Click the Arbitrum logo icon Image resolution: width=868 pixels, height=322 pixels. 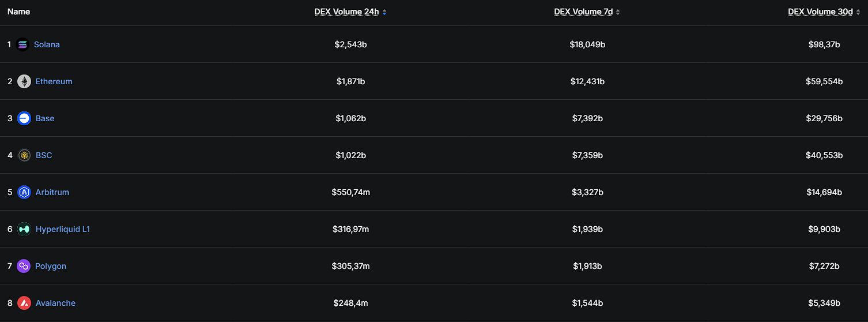coord(24,192)
